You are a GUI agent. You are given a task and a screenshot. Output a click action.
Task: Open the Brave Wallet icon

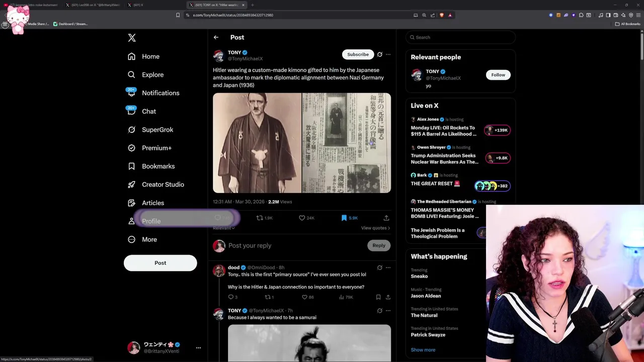(616, 15)
